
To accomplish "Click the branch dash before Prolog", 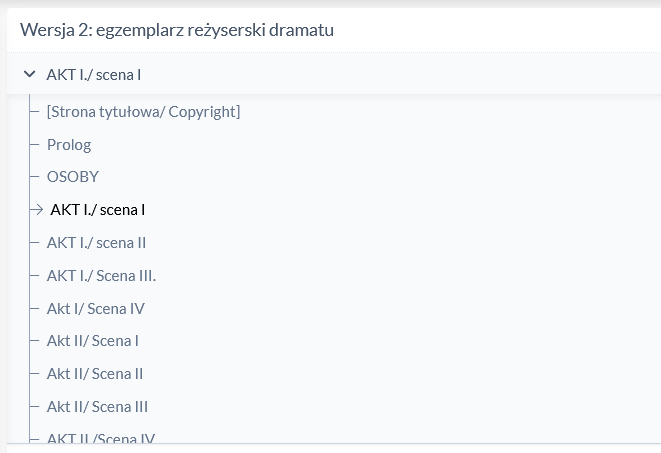I will [x=36, y=144].
